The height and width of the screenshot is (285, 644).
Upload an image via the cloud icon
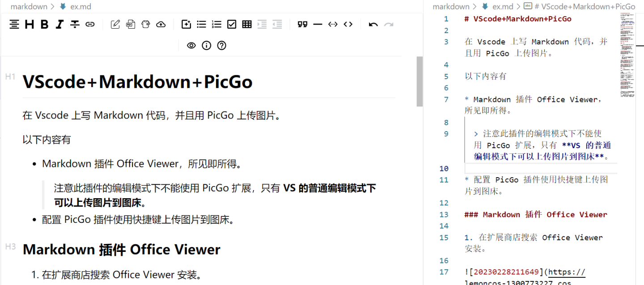[x=161, y=24]
